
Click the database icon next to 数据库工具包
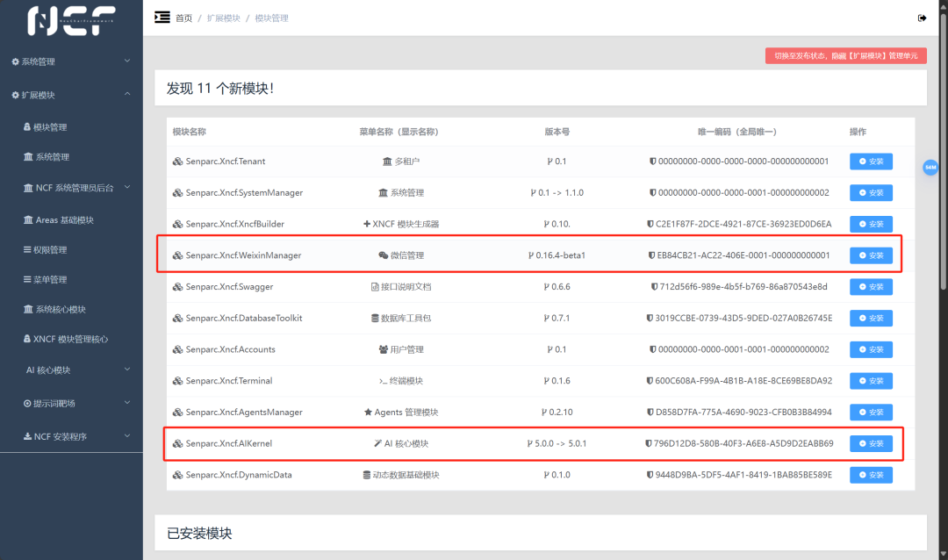[x=375, y=318]
